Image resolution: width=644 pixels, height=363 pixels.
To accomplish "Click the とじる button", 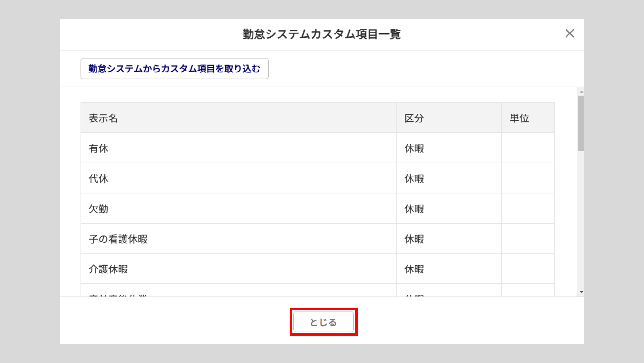I will (323, 322).
